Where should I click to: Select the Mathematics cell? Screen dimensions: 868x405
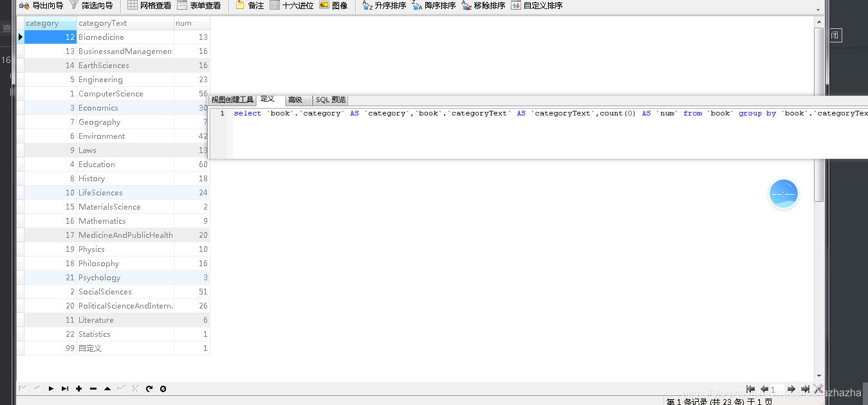click(125, 221)
